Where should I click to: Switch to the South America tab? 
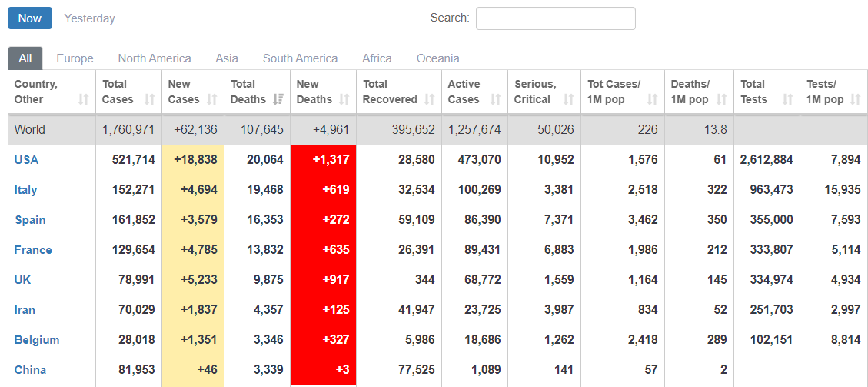point(300,58)
